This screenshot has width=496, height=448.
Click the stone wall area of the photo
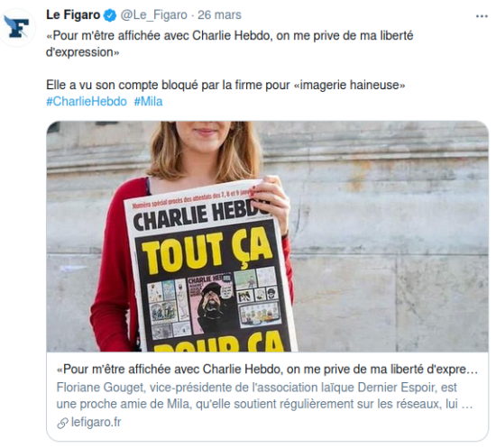[x=389, y=237]
